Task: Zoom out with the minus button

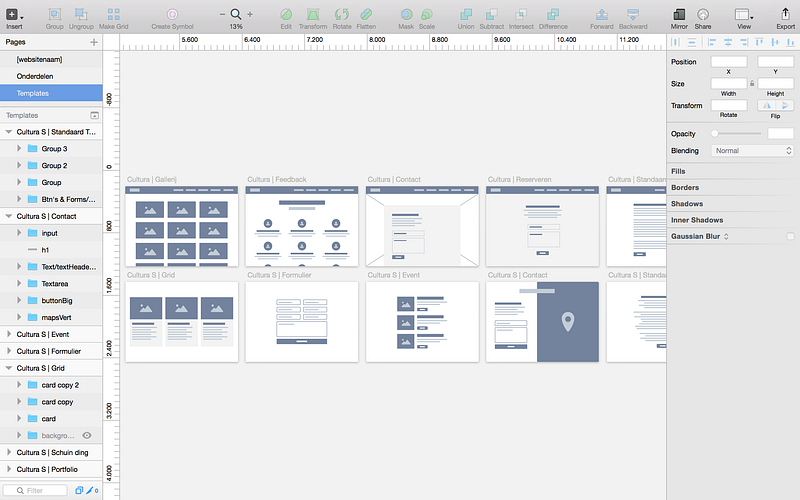Action: pyautogui.click(x=222, y=14)
